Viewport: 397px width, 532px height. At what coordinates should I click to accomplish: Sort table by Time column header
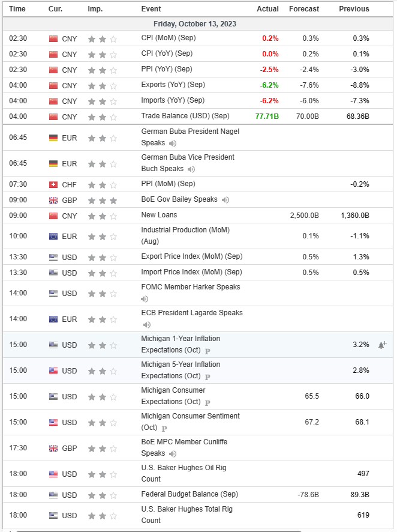[17, 9]
